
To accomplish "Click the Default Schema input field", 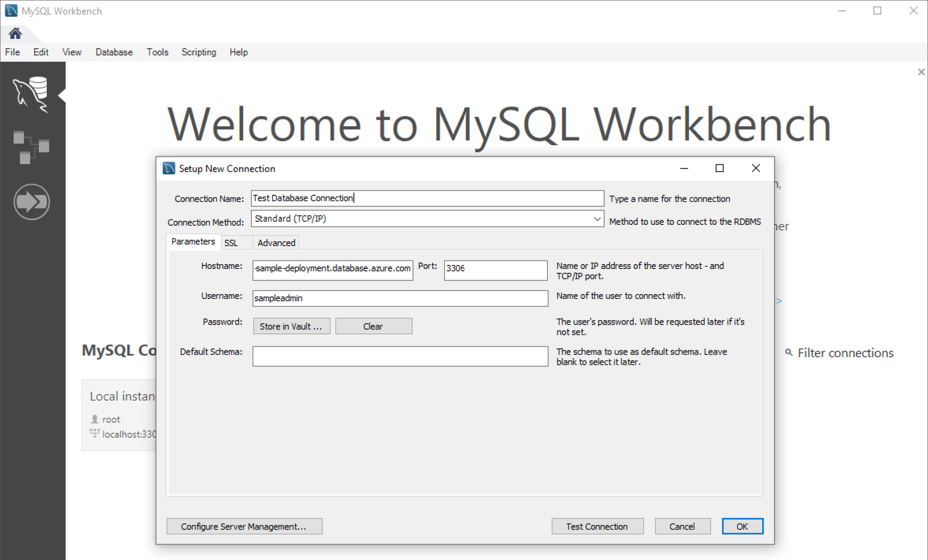I will tap(400, 356).
